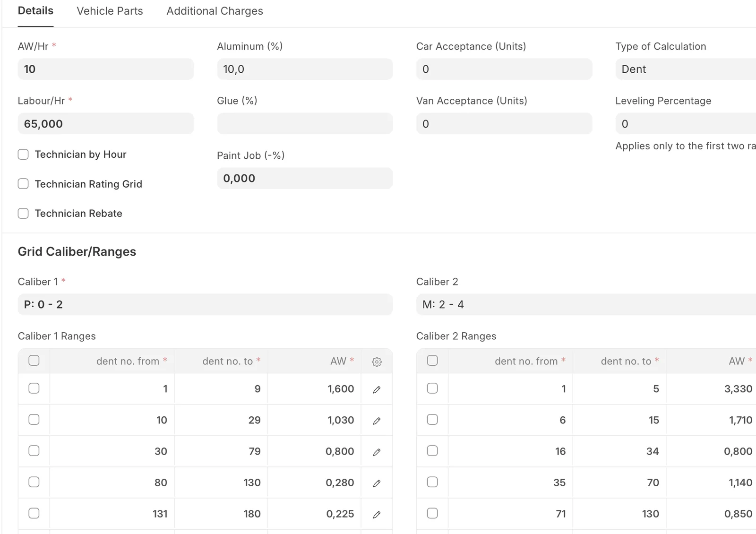Edit Caliber 1 row from 30 to 79
The image size is (756, 534).
[x=377, y=452]
